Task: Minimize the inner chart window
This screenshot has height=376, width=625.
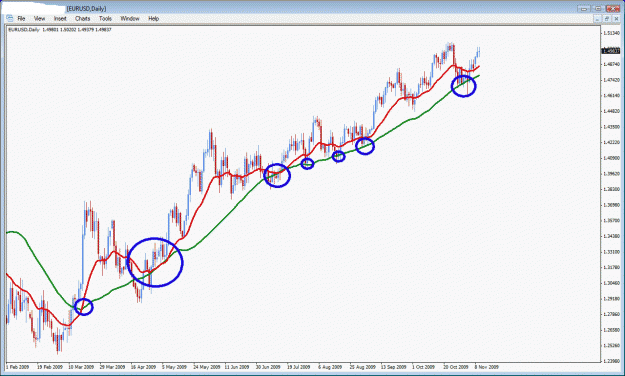Action: (x=597, y=19)
